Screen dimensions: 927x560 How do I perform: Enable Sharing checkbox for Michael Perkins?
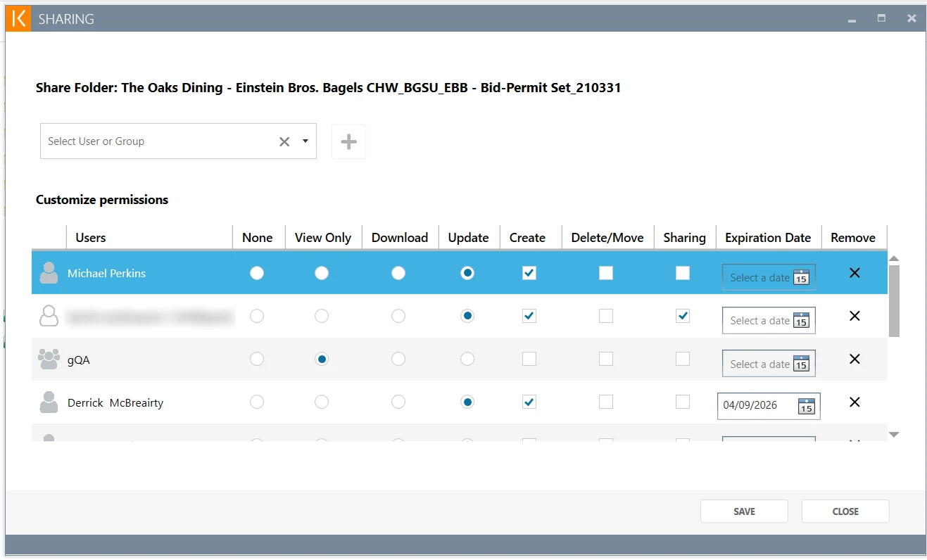(683, 273)
